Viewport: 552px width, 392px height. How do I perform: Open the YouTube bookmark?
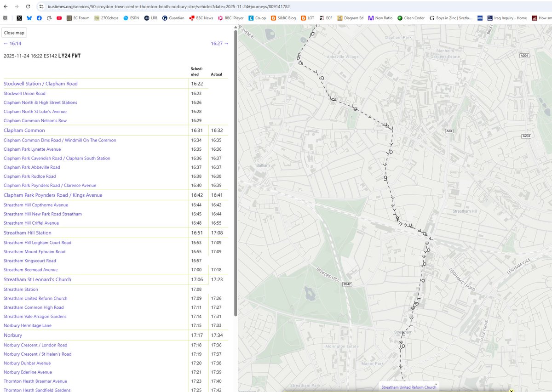(59, 18)
